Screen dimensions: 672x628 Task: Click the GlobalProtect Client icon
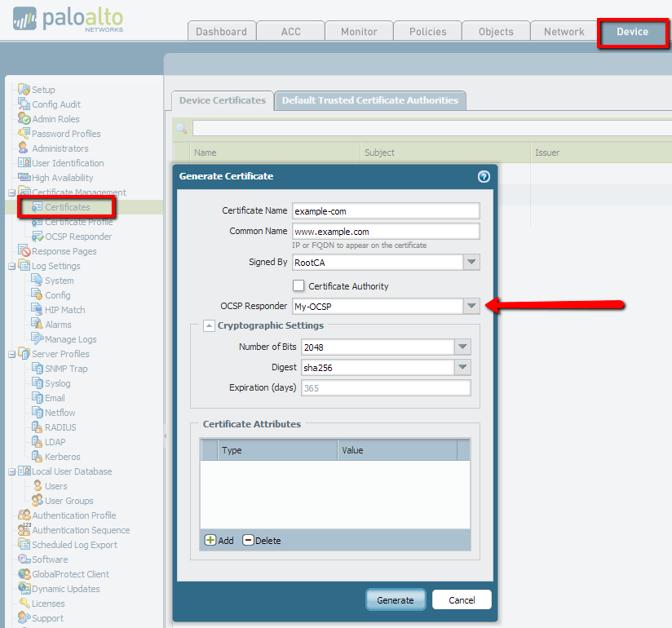[x=24, y=573]
